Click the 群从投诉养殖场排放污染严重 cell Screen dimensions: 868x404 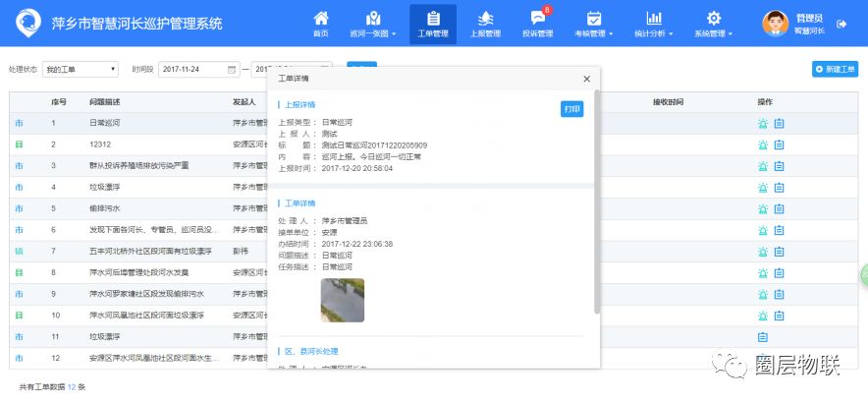139,166
